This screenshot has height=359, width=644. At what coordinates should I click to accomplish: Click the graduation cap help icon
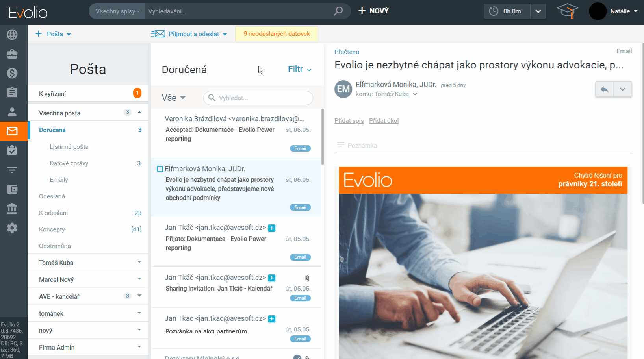click(567, 11)
